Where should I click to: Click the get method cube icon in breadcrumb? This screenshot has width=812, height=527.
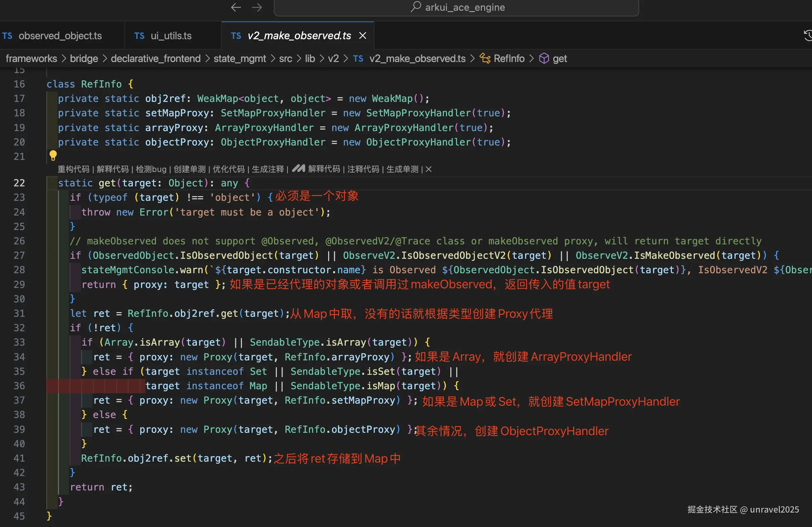point(544,59)
